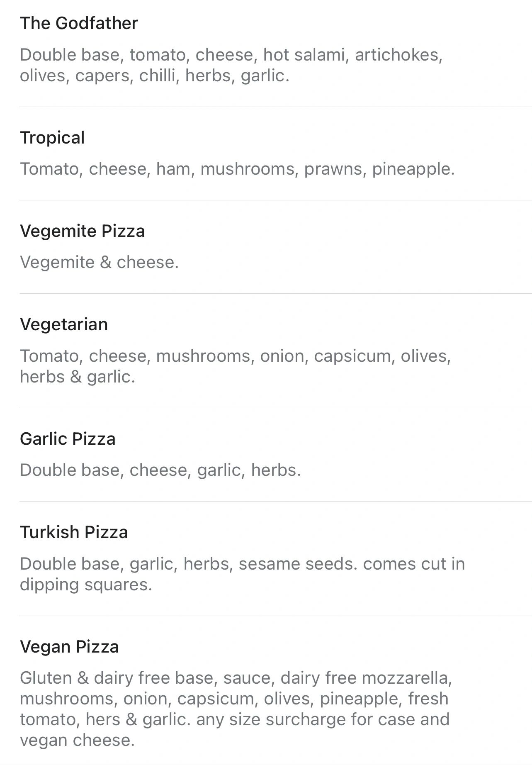This screenshot has height=765, width=532.
Task: Select the Turkish Pizza heading
Action: tap(74, 532)
